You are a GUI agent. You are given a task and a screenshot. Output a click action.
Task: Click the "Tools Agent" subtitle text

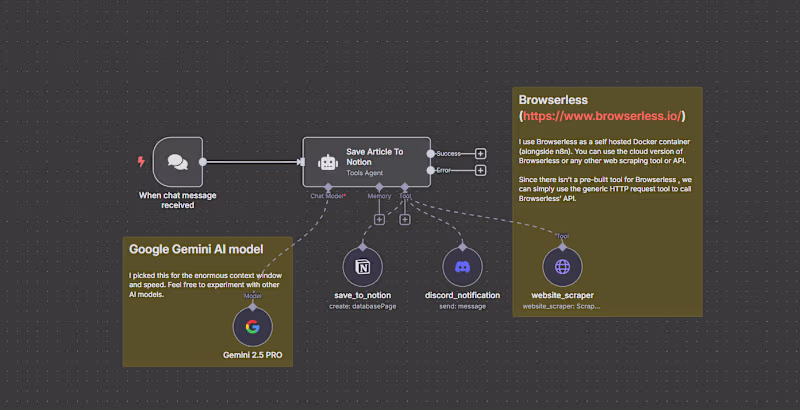364,173
